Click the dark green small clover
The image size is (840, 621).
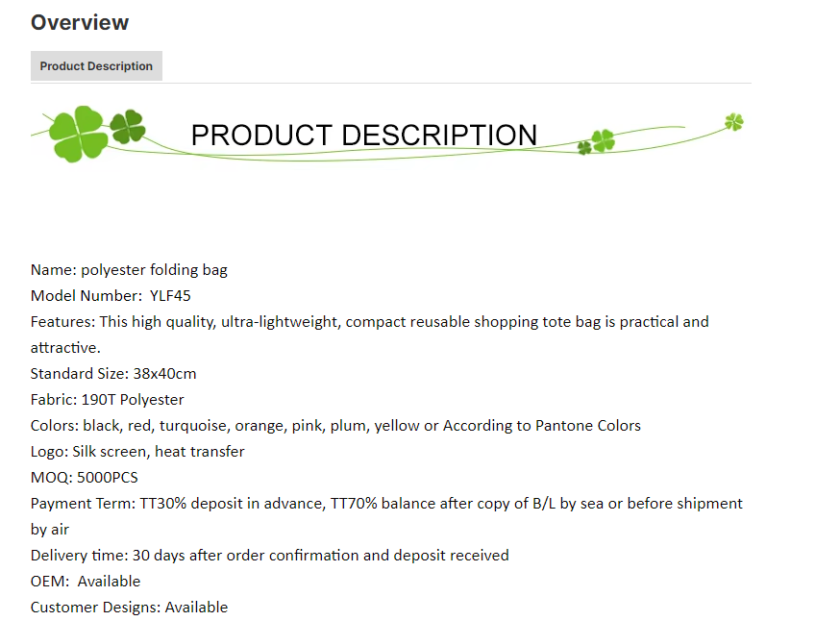click(x=128, y=127)
